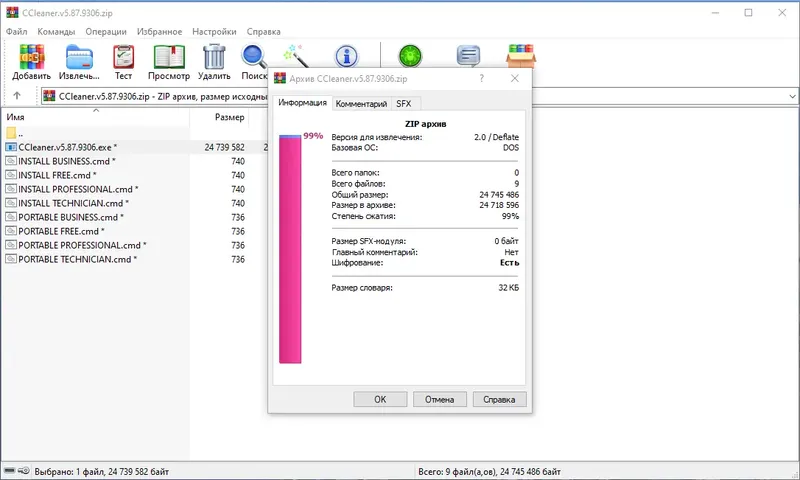This screenshot has width=800, height=480.
Task: Click the Извлечь (Extract) toolbar icon
Action: [79, 57]
